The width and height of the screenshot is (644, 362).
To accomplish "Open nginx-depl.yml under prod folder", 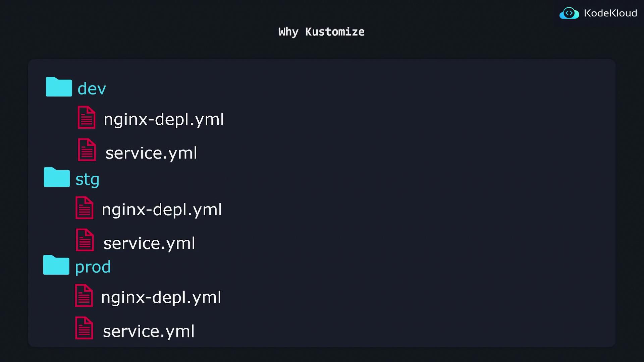I will coord(161,298).
